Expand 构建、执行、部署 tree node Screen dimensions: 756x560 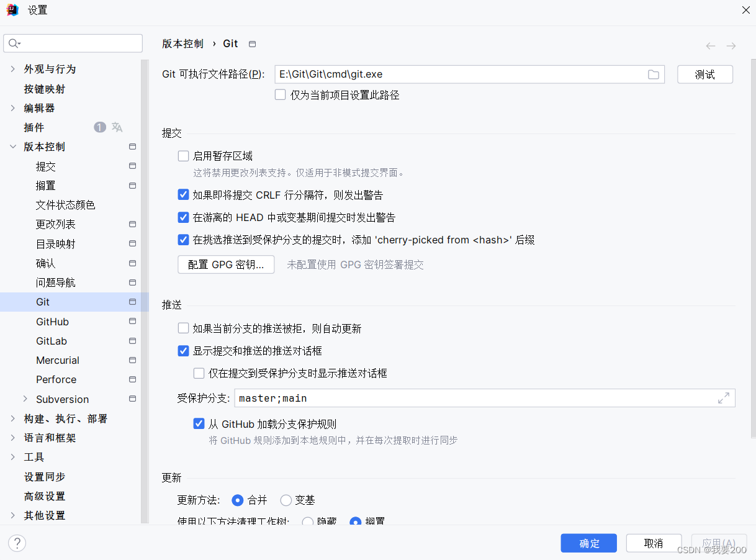[13, 418]
